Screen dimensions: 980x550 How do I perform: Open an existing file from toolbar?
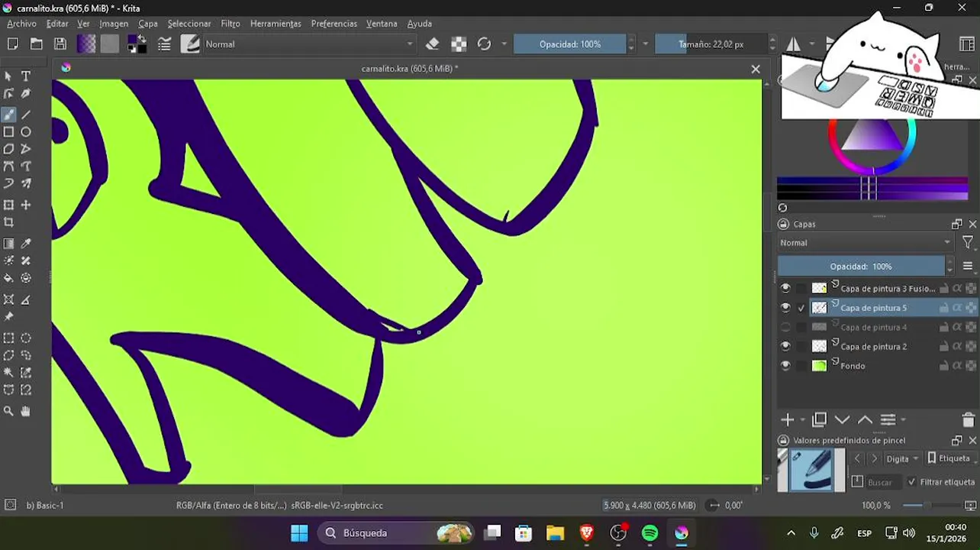36,44
